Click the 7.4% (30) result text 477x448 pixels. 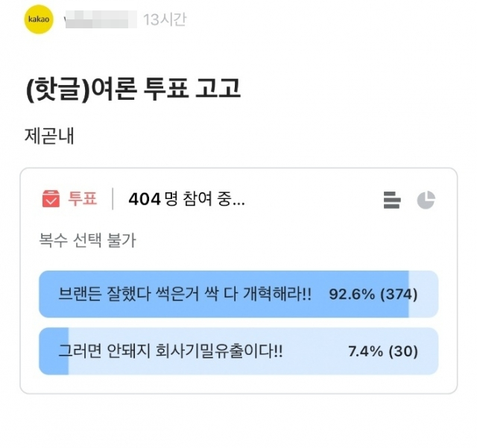point(383,352)
